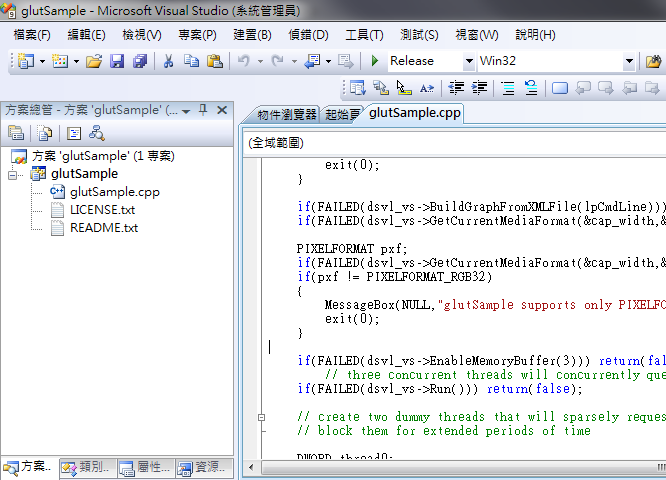Click the editor horizontal scrollbar left arrow
Screen dimensions: 666x480
click(251, 468)
